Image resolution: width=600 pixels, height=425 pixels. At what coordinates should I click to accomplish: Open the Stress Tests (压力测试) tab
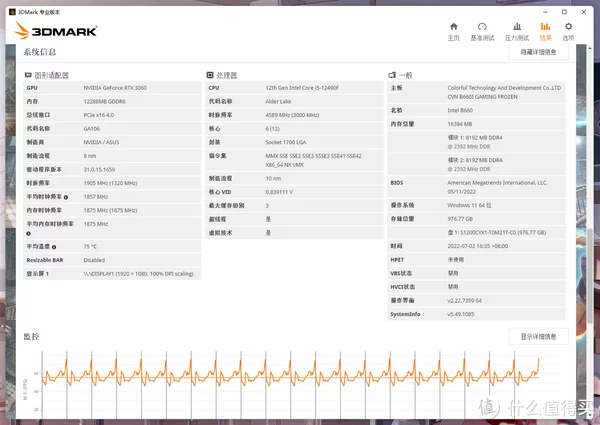coord(517,31)
